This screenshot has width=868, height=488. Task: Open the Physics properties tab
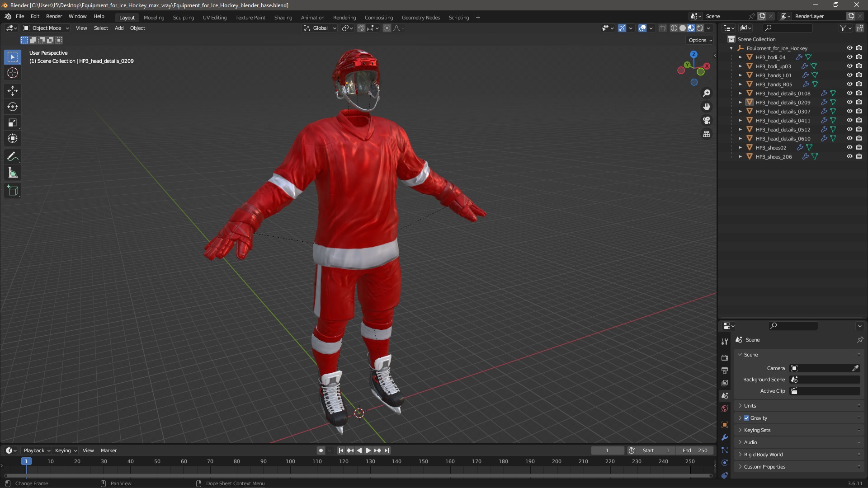coord(725,463)
